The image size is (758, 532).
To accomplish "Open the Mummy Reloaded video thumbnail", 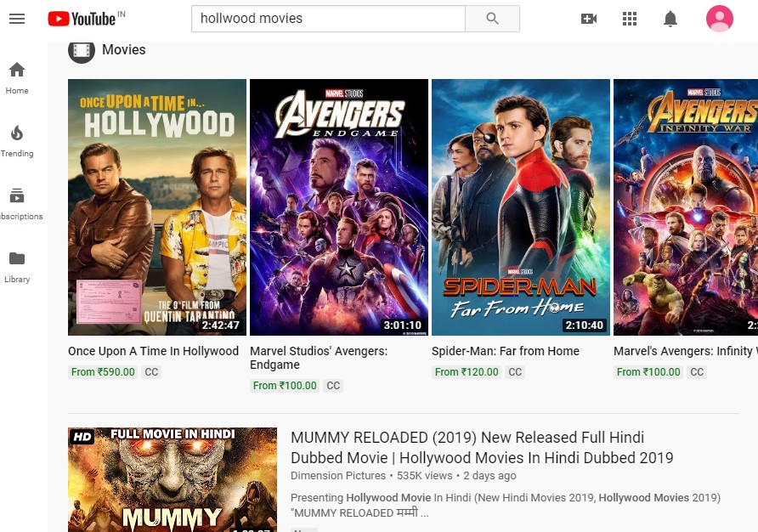I will [173, 480].
